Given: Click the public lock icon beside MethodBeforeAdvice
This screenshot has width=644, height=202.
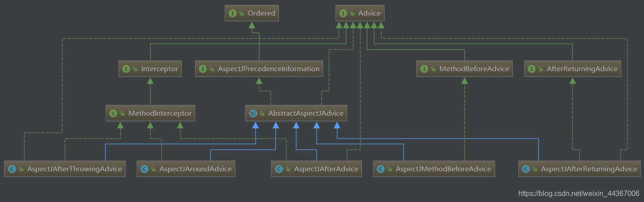Looking at the screenshot, I should coord(434,69).
